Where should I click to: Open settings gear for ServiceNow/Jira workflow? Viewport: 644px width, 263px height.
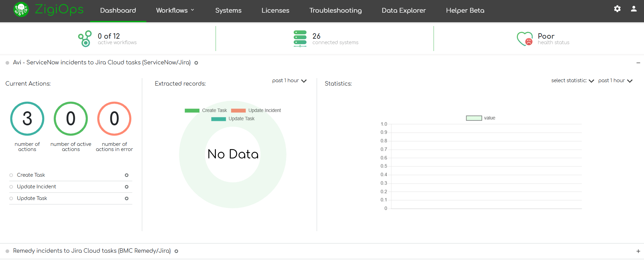[196, 63]
